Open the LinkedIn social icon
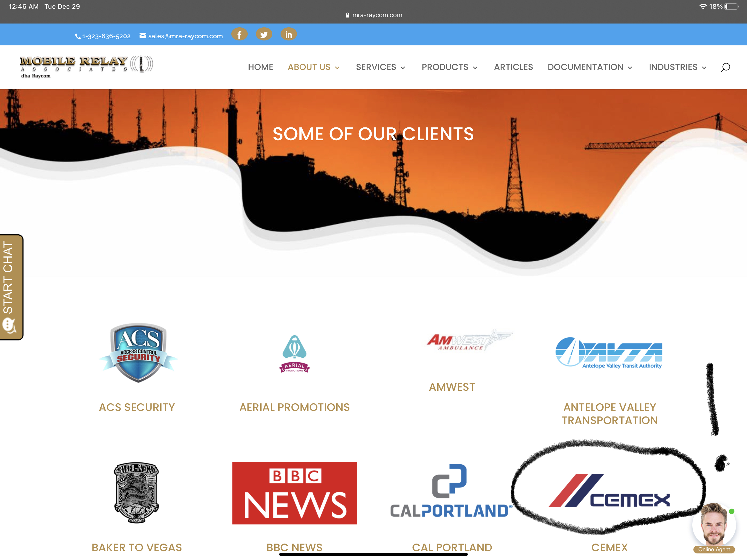The height and width of the screenshot is (560, 747). [288, 34]
